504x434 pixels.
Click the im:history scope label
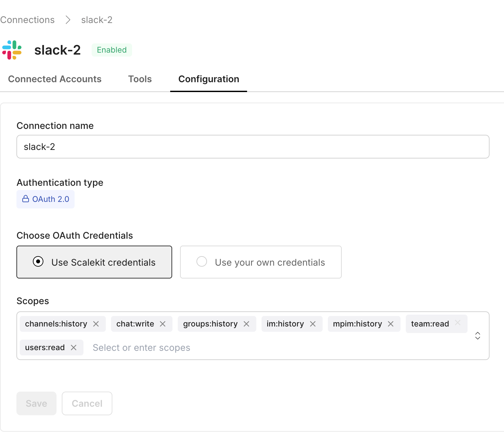click(285, 324)
